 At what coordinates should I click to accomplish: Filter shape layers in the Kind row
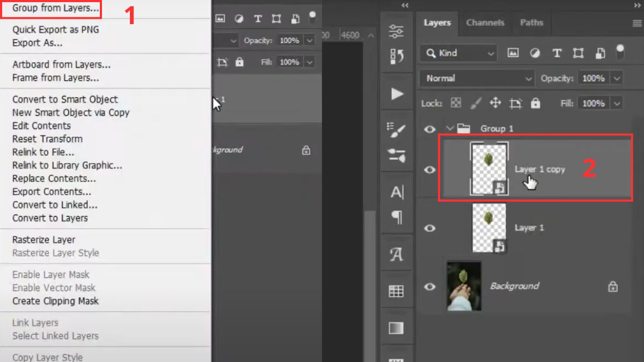(578, 53)
